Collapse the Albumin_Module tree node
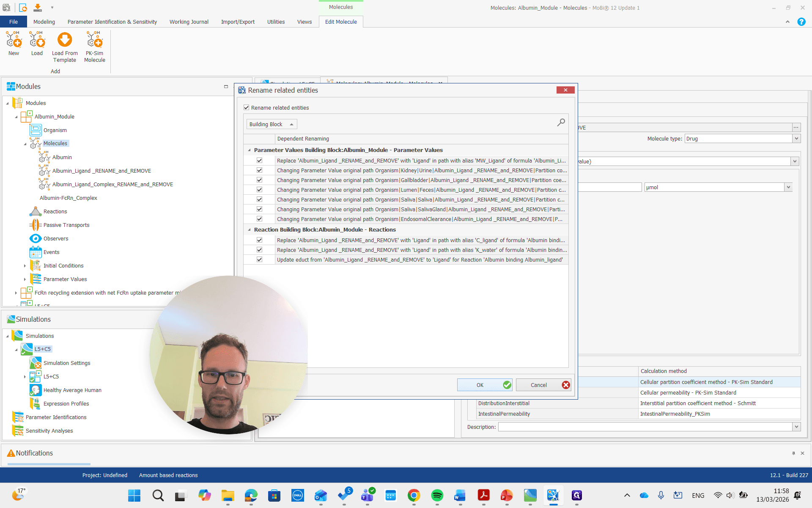The width and height of the screenshot is (812, 508). [x=16, y=117]
